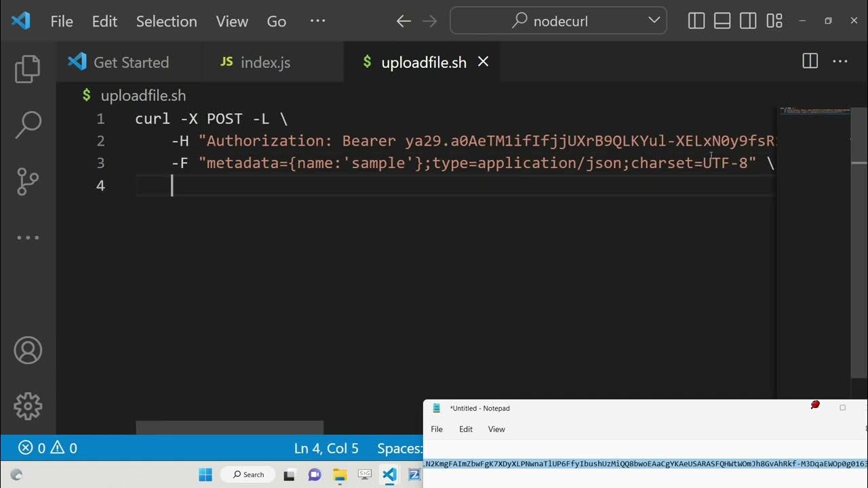Expand the hidden menu bar items ellipsis

tap(317, 21)
